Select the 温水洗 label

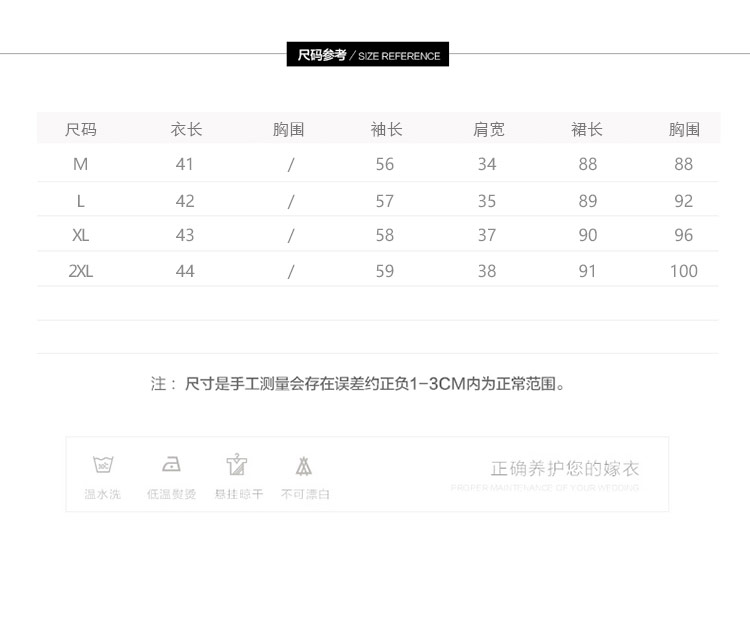click(x=102, y=494)
